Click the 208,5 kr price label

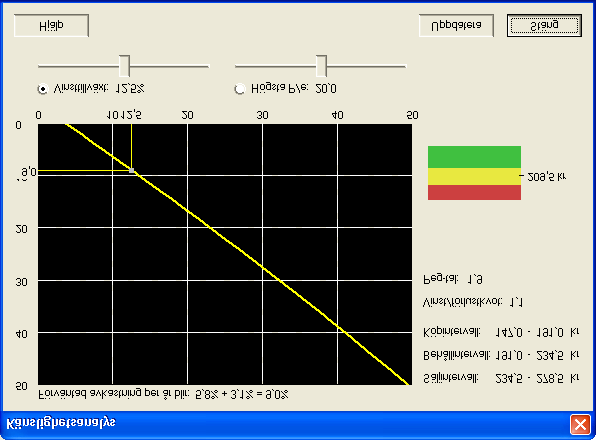pyautogui.click(x=547, y=176)
